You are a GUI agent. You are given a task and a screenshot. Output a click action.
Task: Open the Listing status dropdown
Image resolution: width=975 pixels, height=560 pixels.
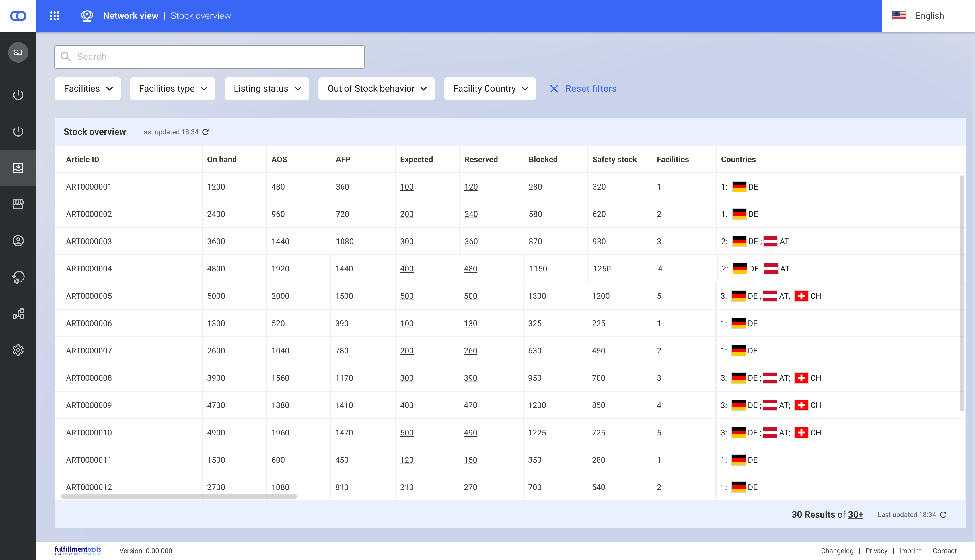267,89
